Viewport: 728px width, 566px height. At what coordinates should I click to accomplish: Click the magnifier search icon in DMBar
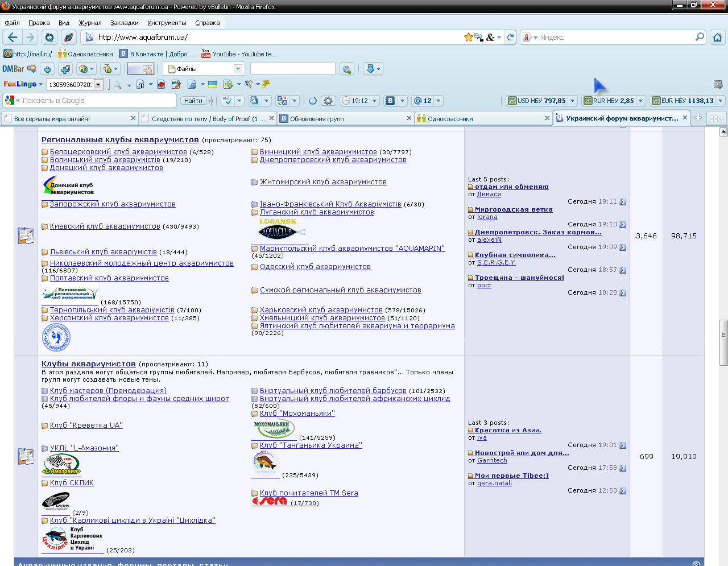346,69
